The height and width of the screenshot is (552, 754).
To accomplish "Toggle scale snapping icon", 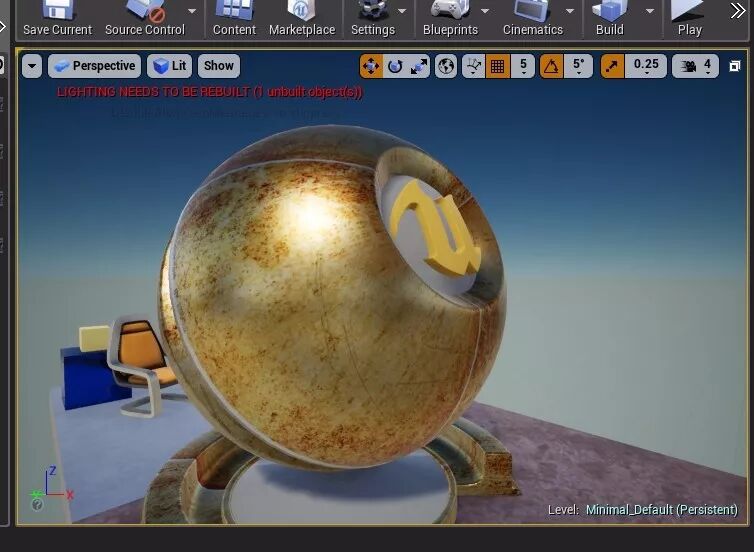I will pos(612,66).
